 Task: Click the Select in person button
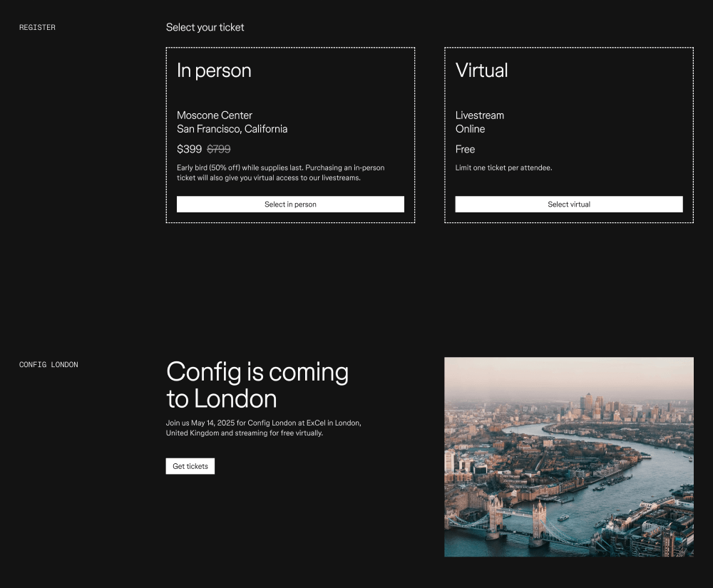tap(290, 204)
